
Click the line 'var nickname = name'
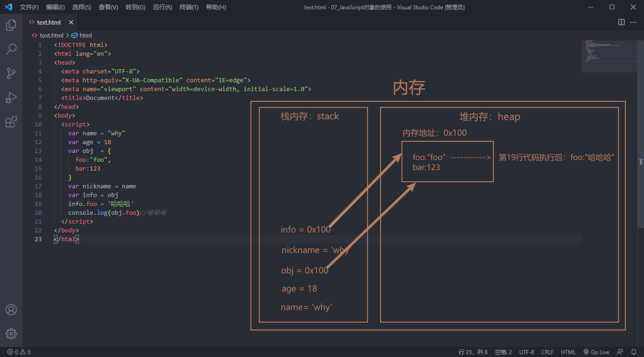tap(102, 186)
